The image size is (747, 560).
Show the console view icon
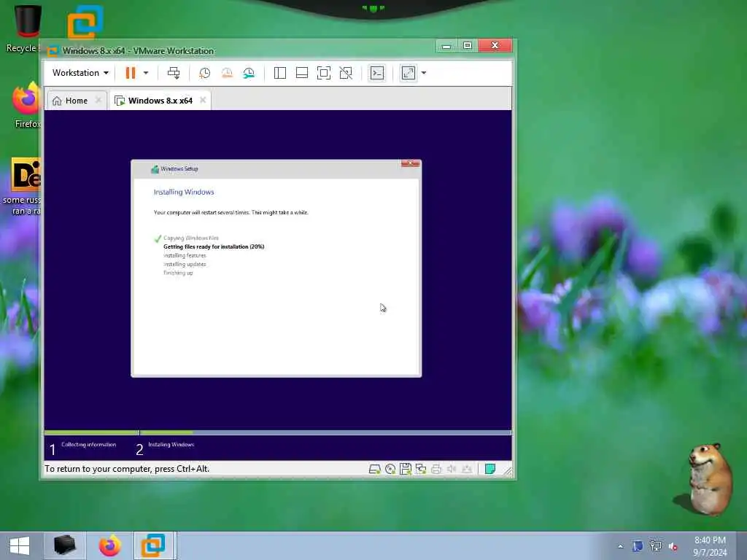click(x=377, y=73)
